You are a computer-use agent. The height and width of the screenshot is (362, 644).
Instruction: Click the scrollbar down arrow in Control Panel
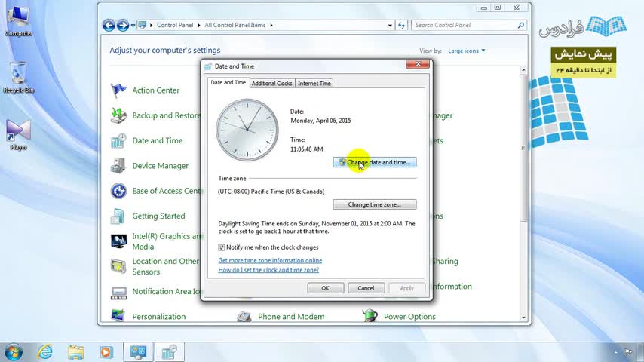click(523, 318)
